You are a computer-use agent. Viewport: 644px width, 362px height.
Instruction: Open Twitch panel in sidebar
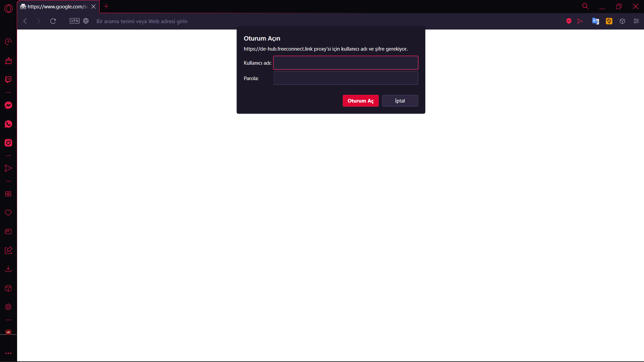point(8,79)
